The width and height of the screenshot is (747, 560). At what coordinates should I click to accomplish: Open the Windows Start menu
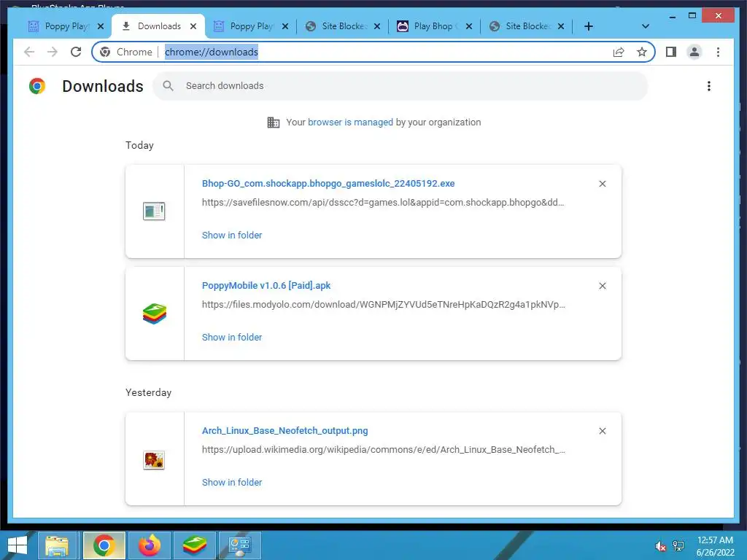click(x=18, y=545)
